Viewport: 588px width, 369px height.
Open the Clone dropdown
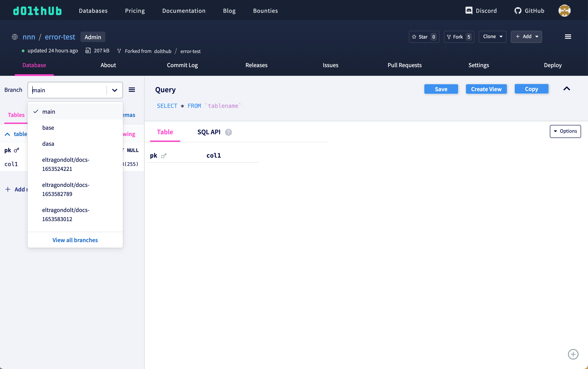[492, 37]
